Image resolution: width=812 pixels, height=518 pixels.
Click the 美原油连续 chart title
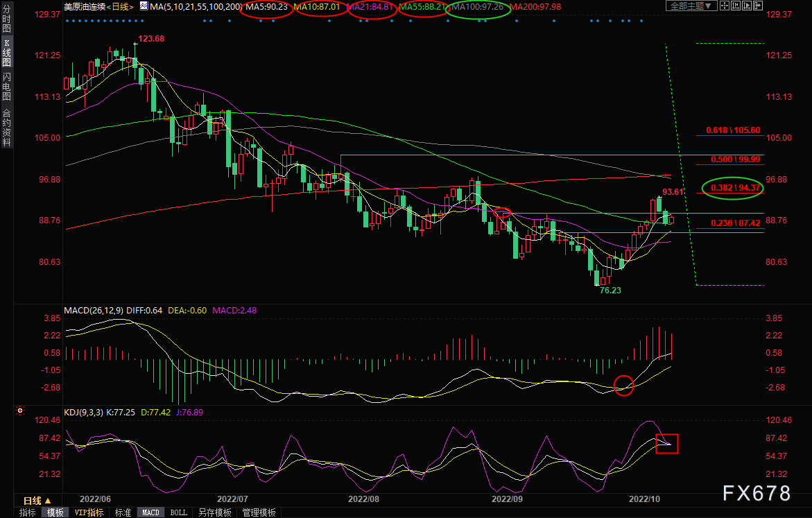tap(85, 7)
